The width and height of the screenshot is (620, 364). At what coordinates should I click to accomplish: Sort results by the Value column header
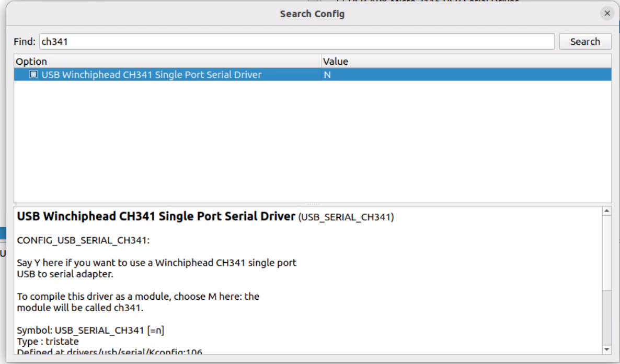(x=465, y=61)
